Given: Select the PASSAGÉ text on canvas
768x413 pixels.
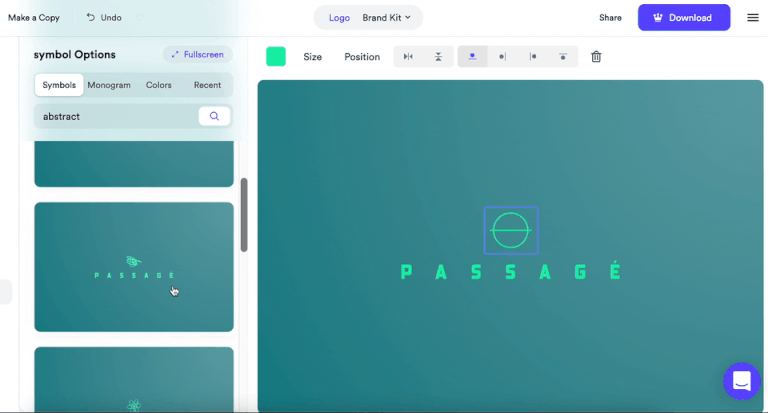Looking at the screenshot, I should [511, 271].
